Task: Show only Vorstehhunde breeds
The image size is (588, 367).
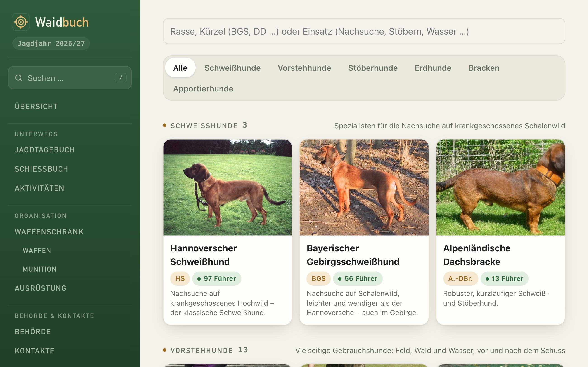Action: pos(304,68)
